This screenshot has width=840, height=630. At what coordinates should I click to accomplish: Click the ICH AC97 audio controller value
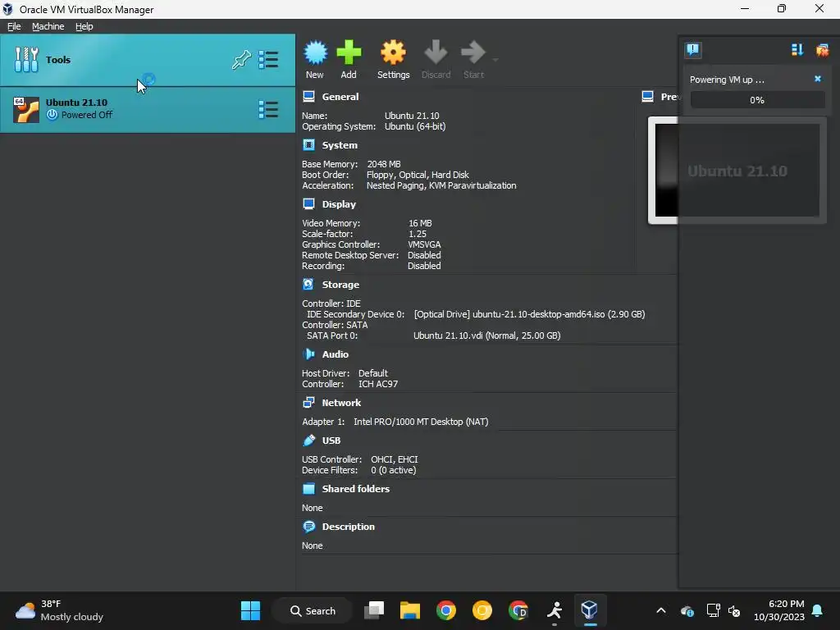(378, 384)
